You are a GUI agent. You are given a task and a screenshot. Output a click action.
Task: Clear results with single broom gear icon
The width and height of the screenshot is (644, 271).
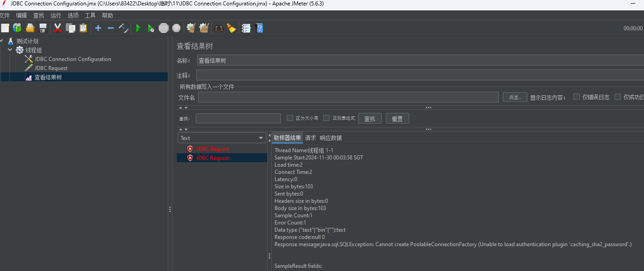click(191, 28)
